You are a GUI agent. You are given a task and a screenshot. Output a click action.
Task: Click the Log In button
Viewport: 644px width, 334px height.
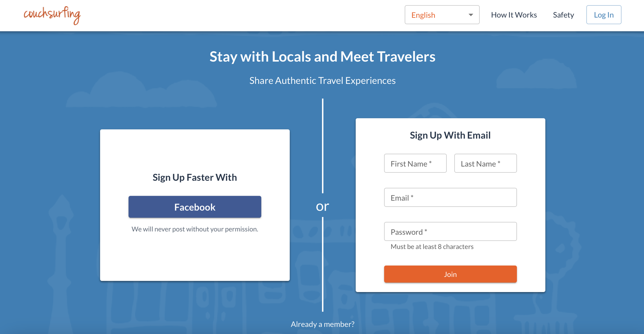(604, 15)
